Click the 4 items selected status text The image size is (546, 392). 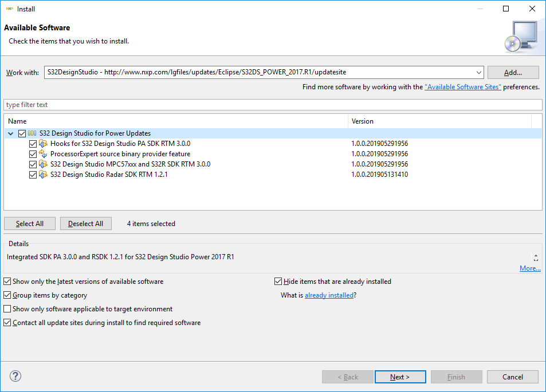click(x=151, y=224)
